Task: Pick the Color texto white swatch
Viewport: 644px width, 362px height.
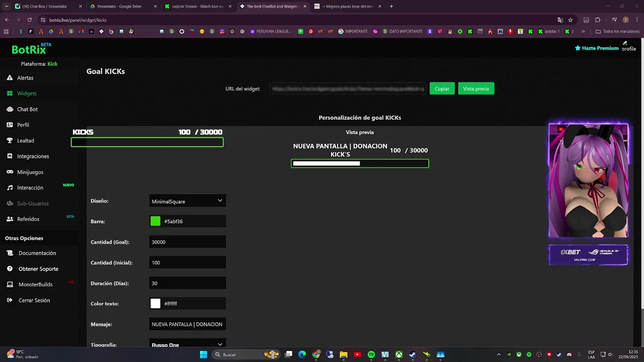Action: point(155,304)
